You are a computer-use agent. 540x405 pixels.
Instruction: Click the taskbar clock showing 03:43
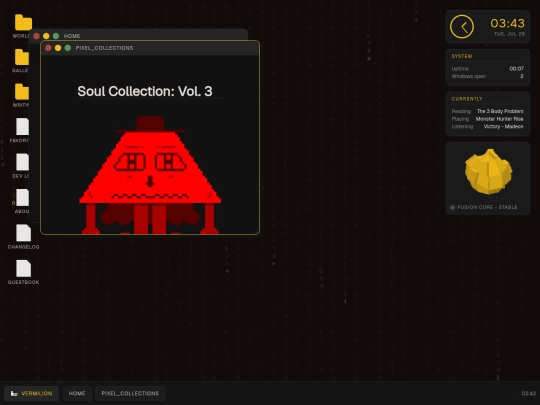pyautogui.click(x=528, y=393)
